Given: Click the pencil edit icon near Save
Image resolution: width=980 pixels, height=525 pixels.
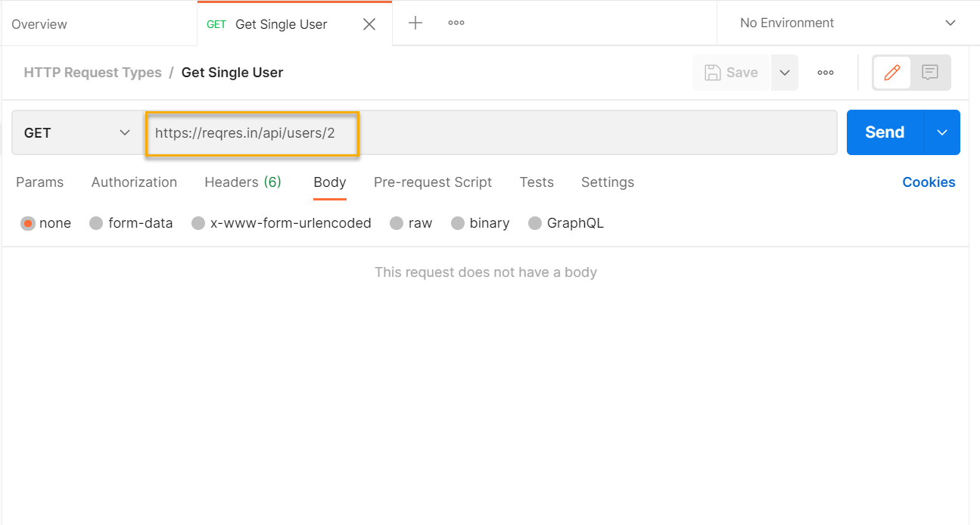Looking at the screenshot, I should pyautogui.click(x=892, y=73).
